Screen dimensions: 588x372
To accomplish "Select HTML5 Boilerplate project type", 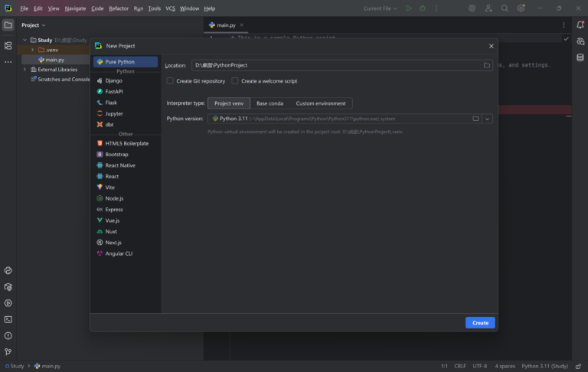I will point(126,143).
